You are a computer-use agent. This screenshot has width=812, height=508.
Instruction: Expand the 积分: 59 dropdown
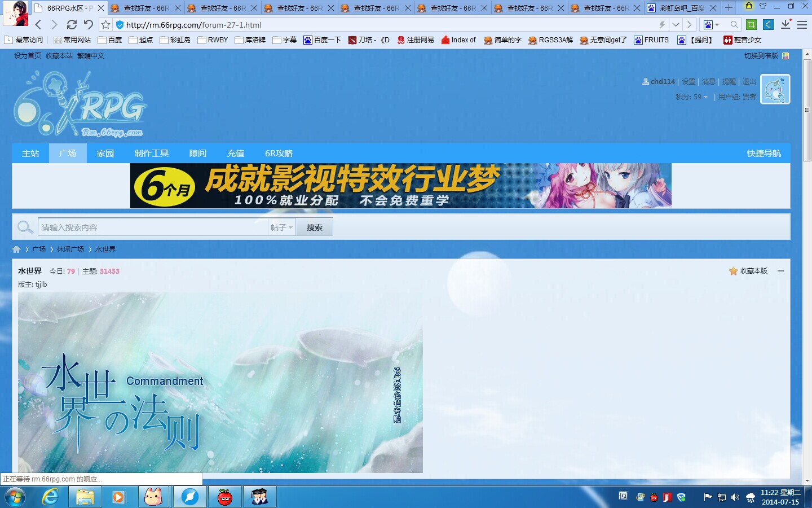pos(691,97)
